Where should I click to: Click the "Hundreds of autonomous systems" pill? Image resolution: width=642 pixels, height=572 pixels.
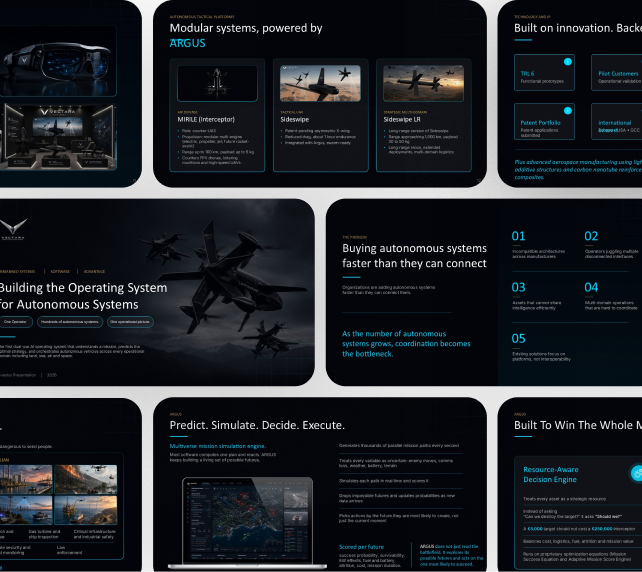click(x=70, y=322)
